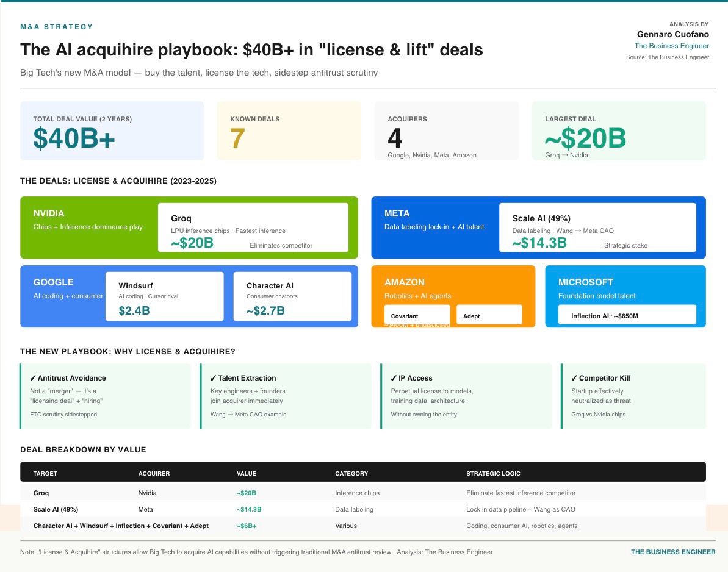Click the yellow KNOWN DEALS stat card

289,130
